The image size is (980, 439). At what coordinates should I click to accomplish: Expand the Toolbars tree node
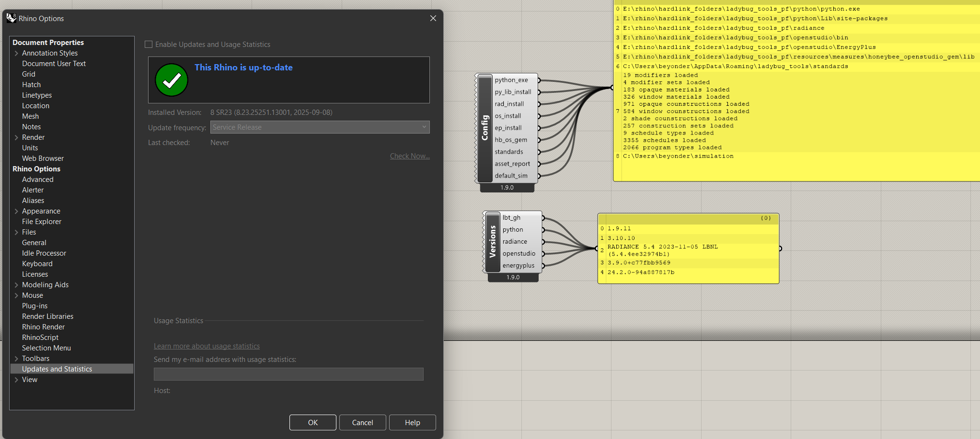point(16,359)
